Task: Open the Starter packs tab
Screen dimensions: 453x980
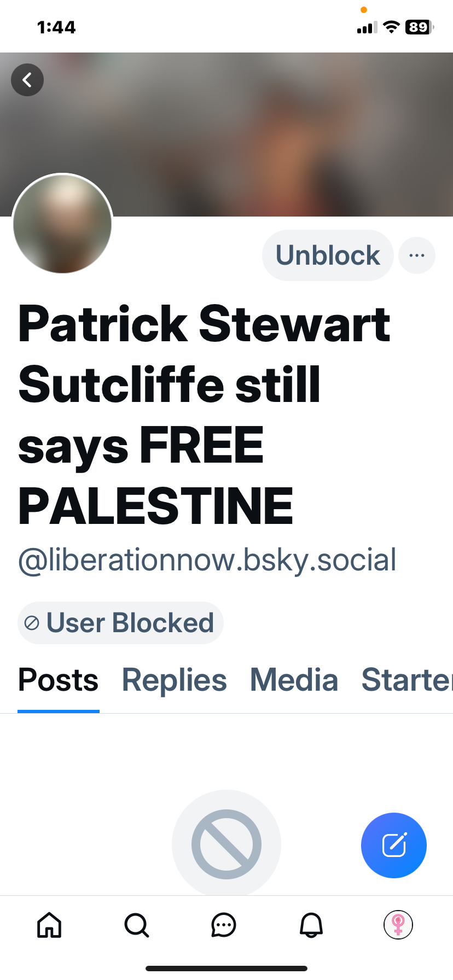Action: (407, 681)
